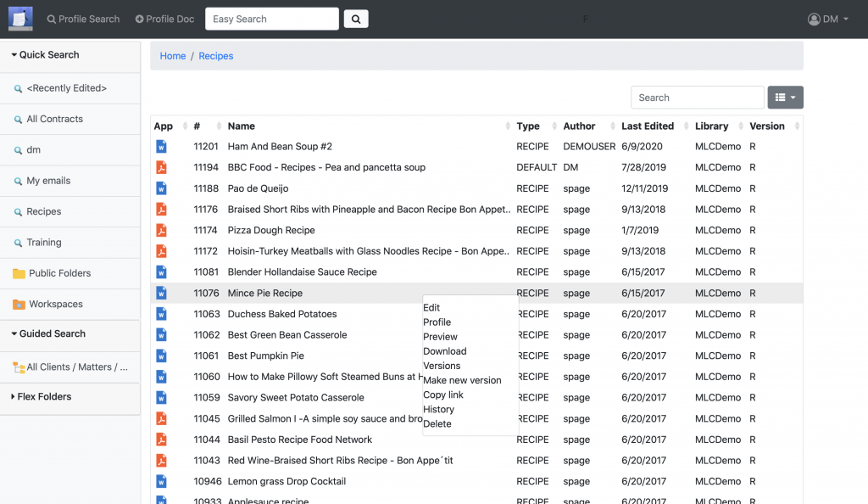Click Word icon for Mince Pie Recipe
The height and width of the screenshot is (504, 868).
pos(161,293)
